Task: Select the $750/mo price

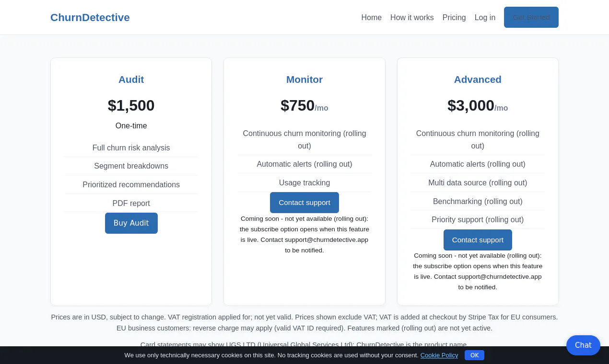Action: tap(304, 106)
